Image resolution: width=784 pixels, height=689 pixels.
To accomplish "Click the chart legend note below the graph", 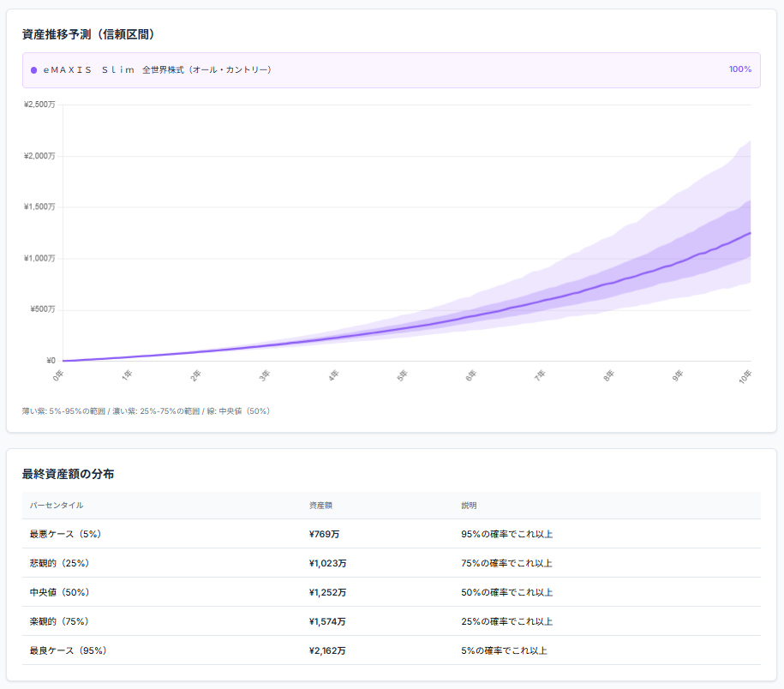I will pos(147,411).
